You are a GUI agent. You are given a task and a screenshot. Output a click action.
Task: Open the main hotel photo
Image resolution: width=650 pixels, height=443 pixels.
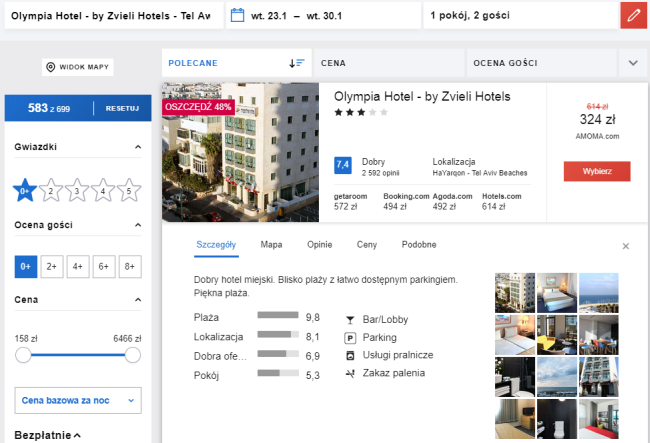click(240, 151)
